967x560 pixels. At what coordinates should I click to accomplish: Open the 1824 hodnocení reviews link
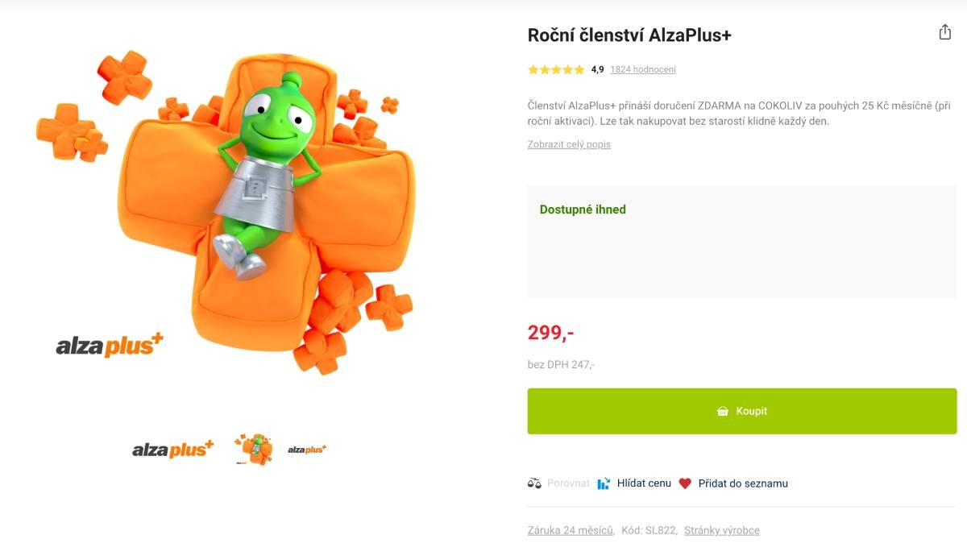click(642, 69)
